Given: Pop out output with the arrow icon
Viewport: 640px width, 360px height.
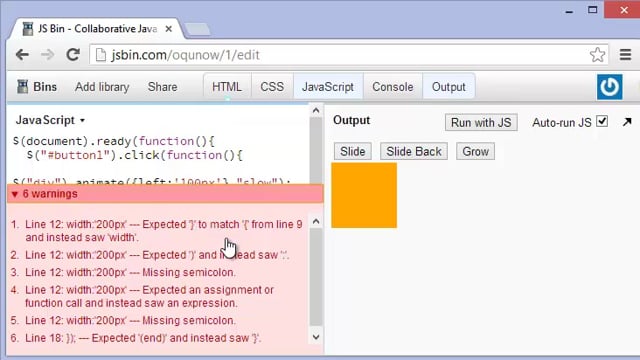Looking at the screenshot, I should point(627,122).
